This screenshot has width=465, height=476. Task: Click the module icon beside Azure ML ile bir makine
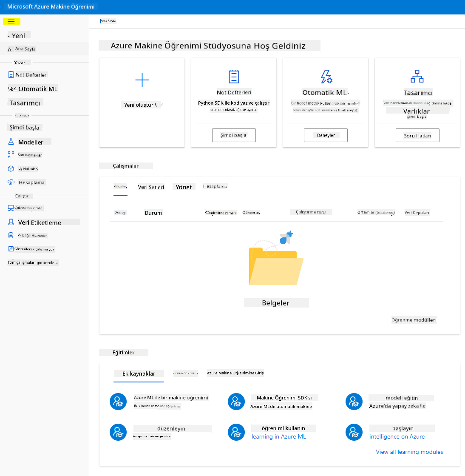coord(118,402)
